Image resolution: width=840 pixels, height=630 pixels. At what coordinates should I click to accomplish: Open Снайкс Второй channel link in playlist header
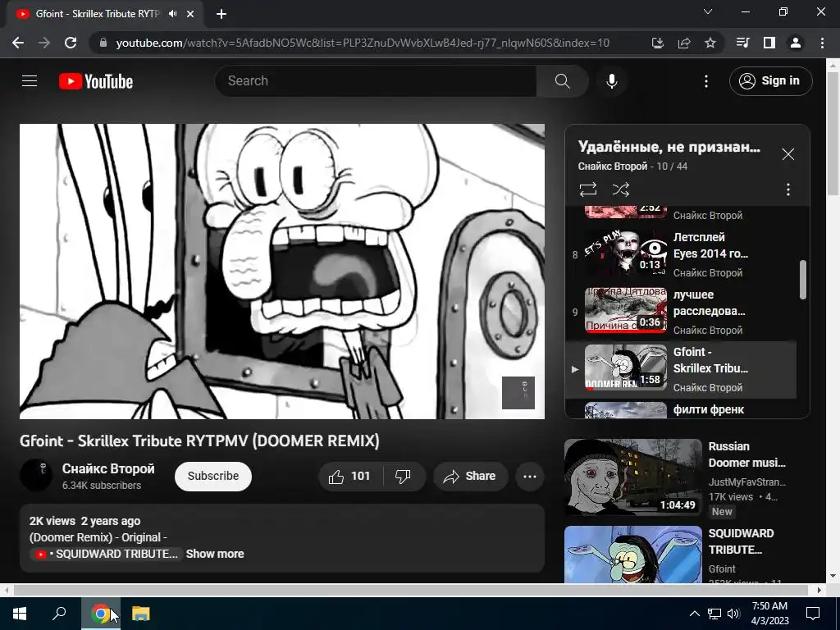(612, 166)
